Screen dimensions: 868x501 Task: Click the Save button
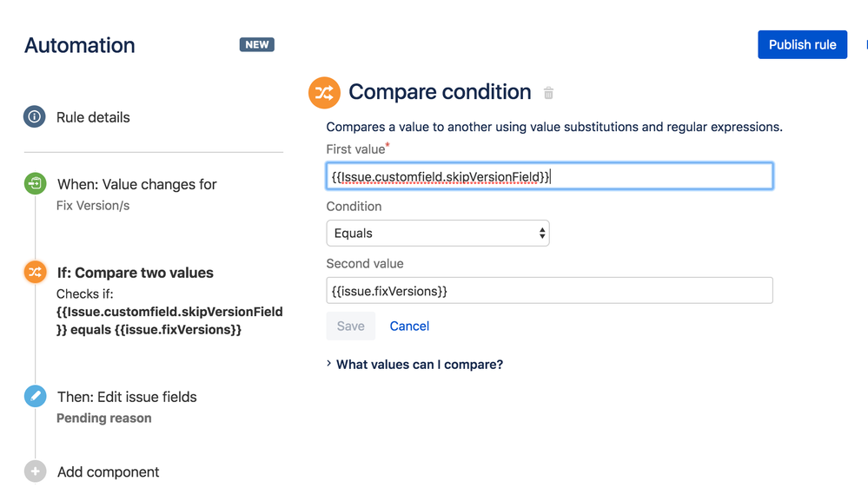tap(351, 326)
